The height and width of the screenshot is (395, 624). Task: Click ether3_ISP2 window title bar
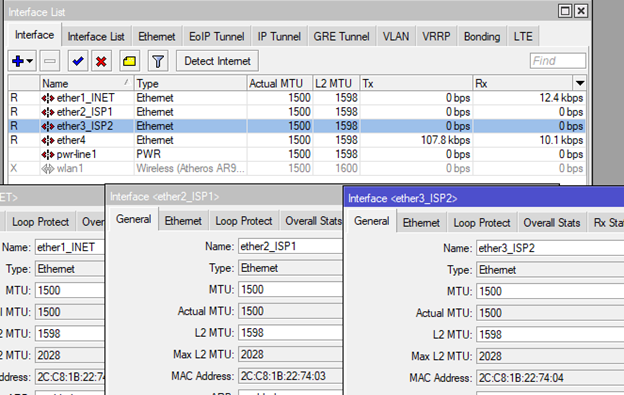pyautogui.click(x=484, y=198)
